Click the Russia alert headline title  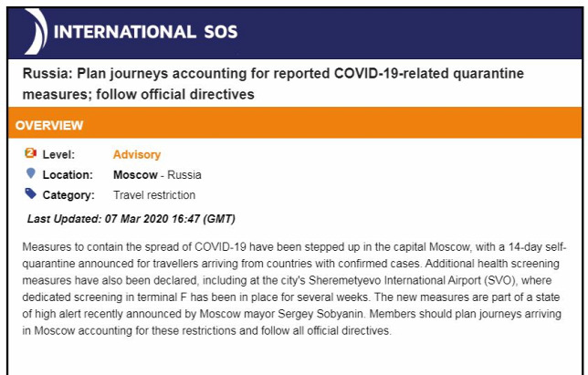tap(273, 84)
